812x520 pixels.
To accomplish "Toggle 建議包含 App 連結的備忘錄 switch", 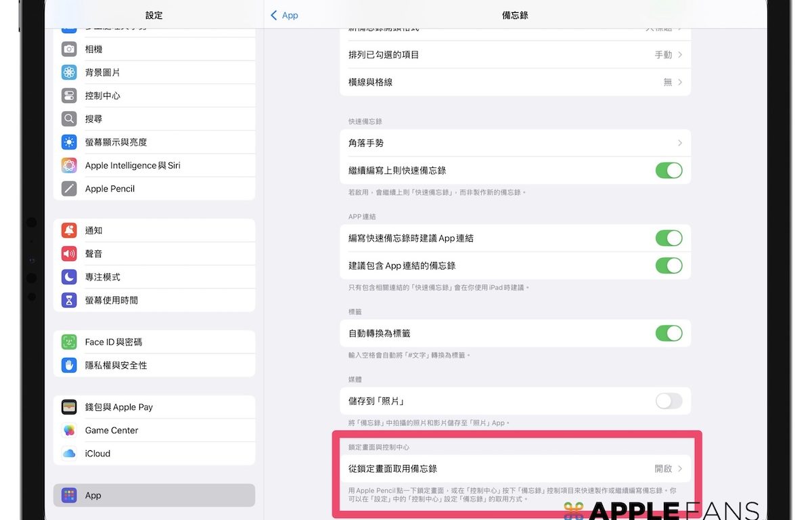I will [669, 265].
